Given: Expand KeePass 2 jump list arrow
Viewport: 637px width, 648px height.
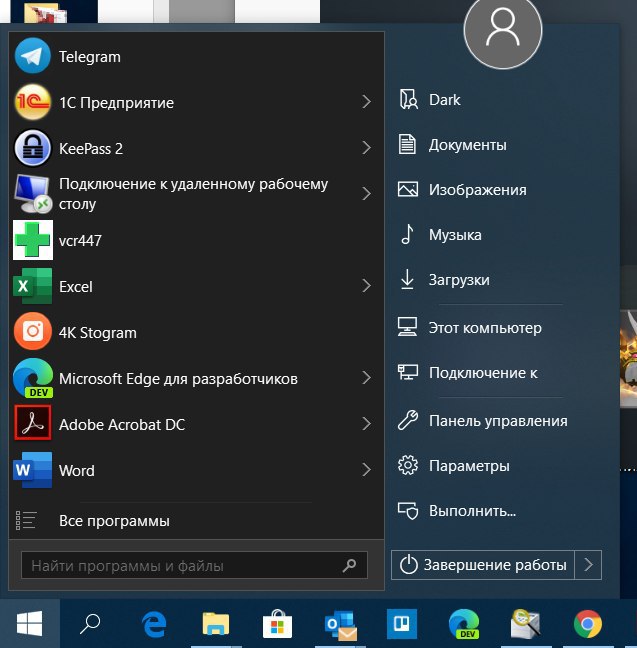Looking at the screenshot, I should click(x=366, y=148).
